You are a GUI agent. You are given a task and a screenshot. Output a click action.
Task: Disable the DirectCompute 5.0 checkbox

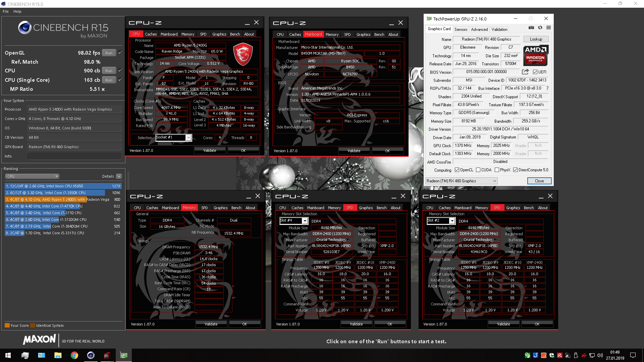(516, 170)
